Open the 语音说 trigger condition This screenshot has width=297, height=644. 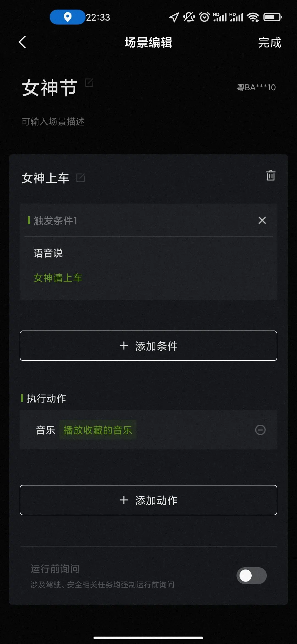click(x=48, y=253)
